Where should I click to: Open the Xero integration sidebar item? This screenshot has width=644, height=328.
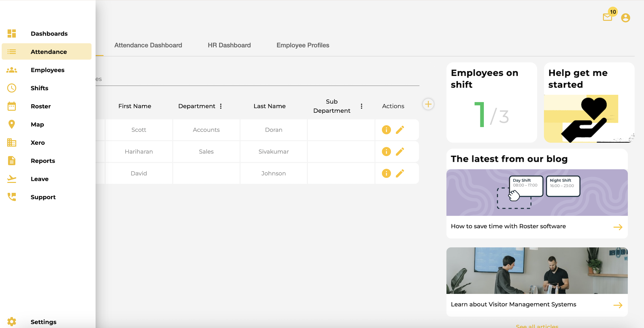pyautogui.click(x=38, y=143)
